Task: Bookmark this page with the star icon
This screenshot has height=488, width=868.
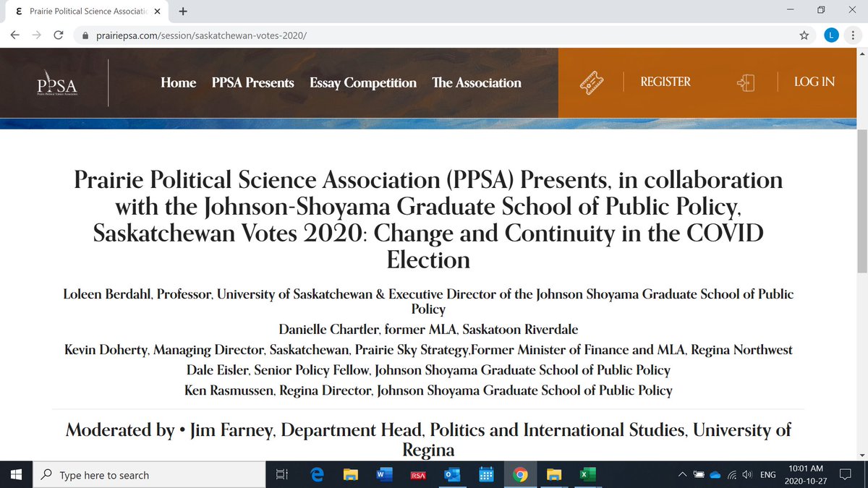Action: pyautogui.click(x=804, y=35)
